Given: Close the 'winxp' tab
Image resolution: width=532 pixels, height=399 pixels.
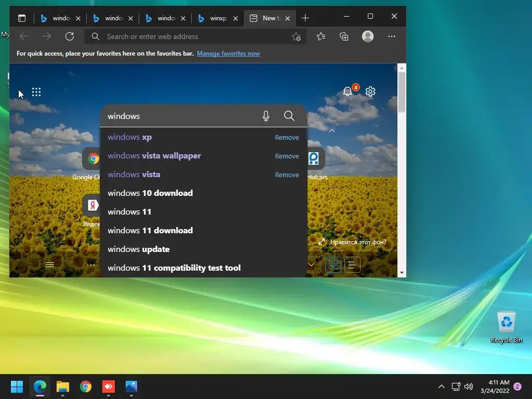Looking at the screenshot, I should (x=235, y=18).
